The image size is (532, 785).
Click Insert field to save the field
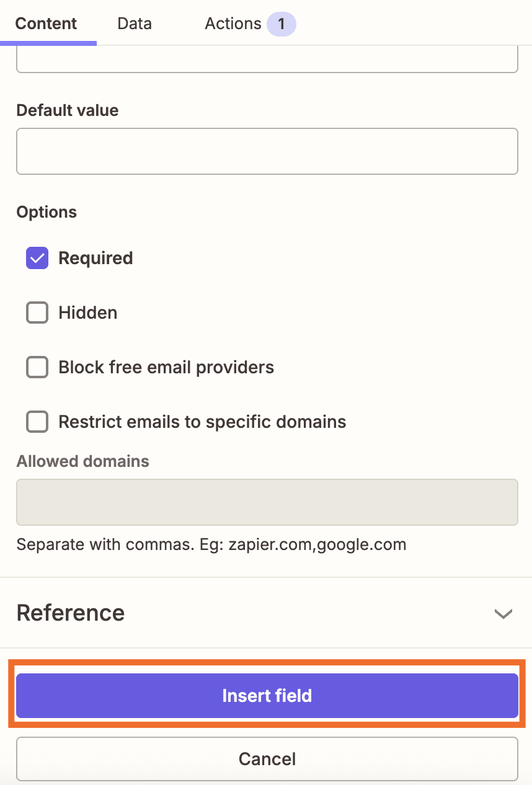267,695
